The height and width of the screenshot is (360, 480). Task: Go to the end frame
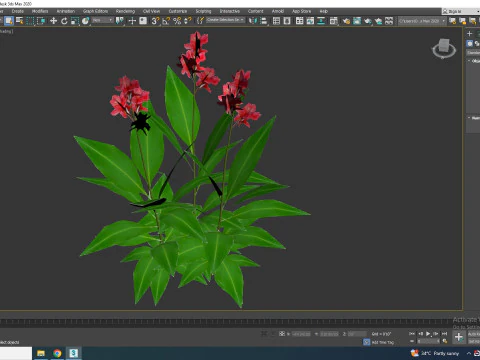coord(444,333)
